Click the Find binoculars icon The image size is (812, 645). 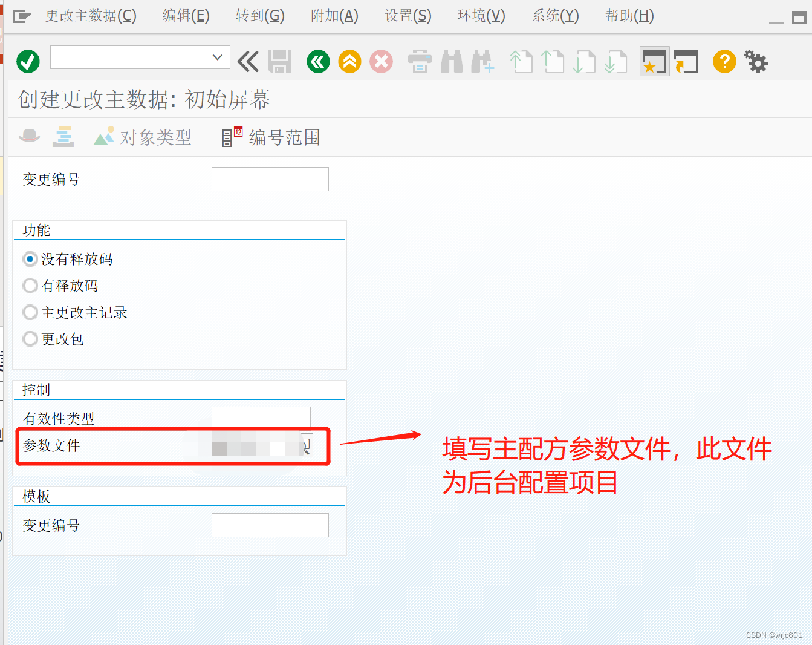click(452, 61)
